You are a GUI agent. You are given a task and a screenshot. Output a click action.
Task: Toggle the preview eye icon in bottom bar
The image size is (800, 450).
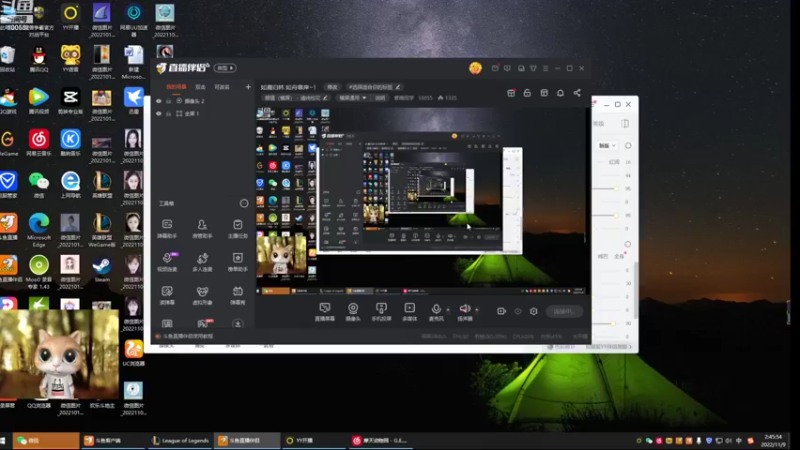point(517,311)
